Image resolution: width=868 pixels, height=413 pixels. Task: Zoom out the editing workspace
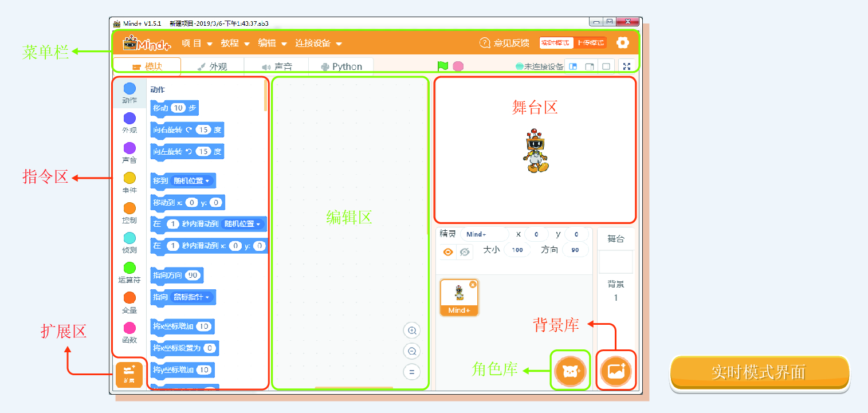tap(411, 351)
